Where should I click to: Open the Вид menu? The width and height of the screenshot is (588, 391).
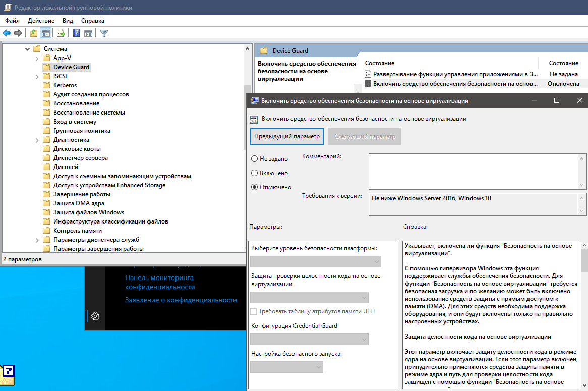click(68, 21)
